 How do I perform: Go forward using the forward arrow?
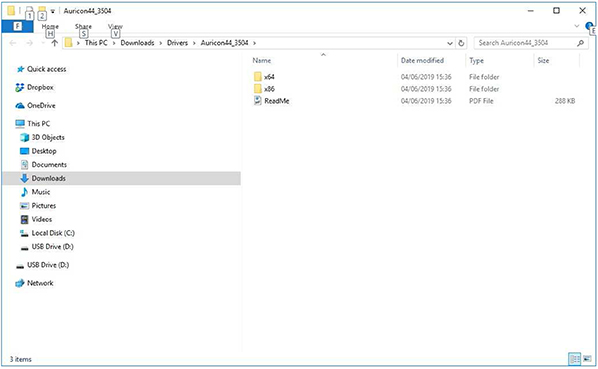click(x=29, y=43)
